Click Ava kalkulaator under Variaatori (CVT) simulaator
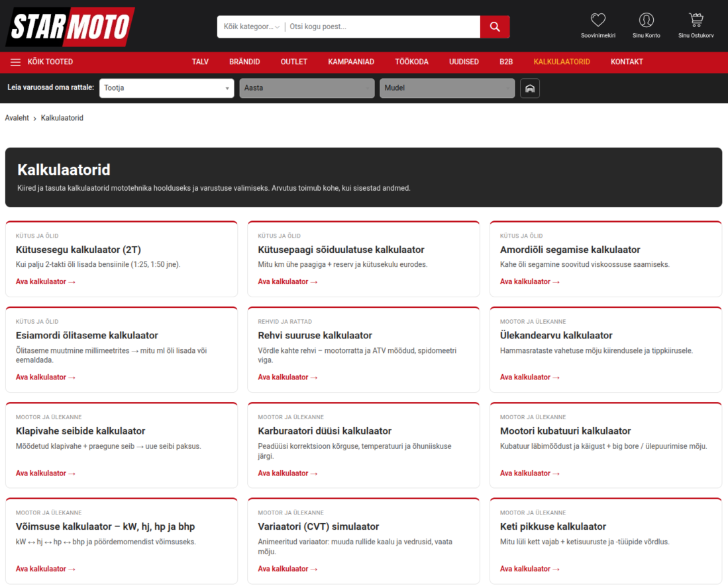This screenshot has width=728, height=588. coord(288,569)
